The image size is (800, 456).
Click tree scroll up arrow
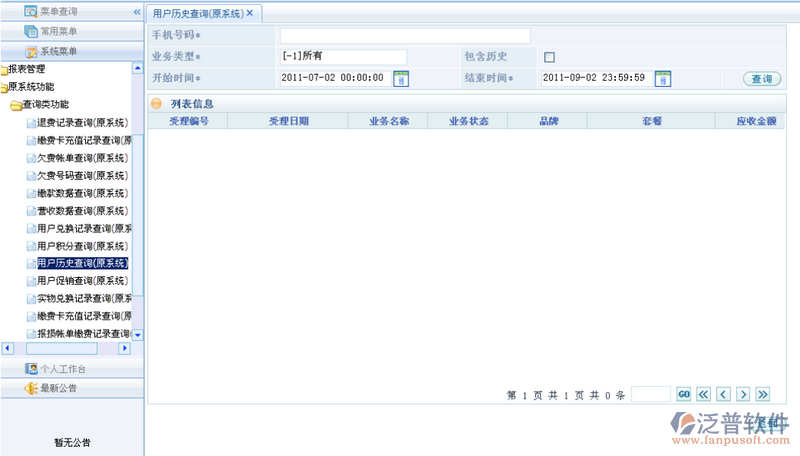(x=138, y=68)
